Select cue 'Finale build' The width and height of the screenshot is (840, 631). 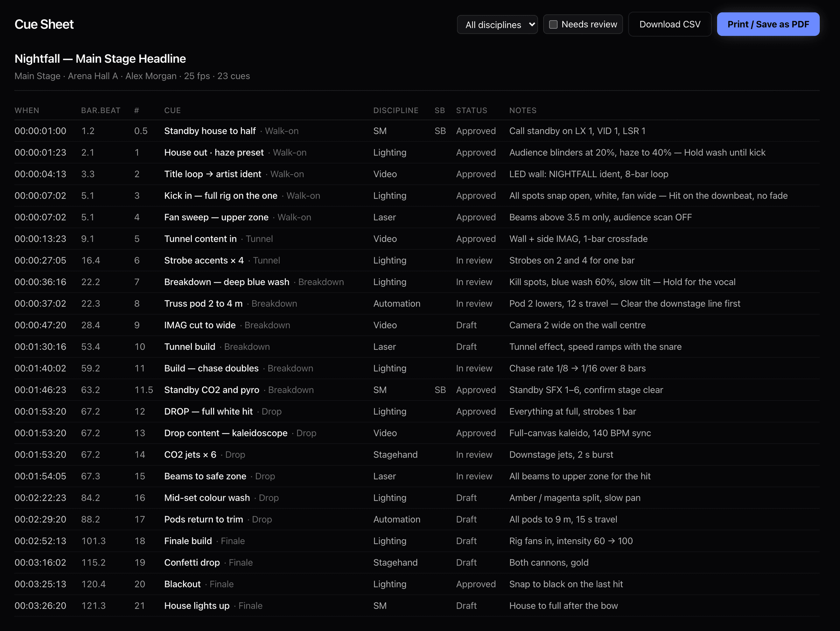(188, 541)
